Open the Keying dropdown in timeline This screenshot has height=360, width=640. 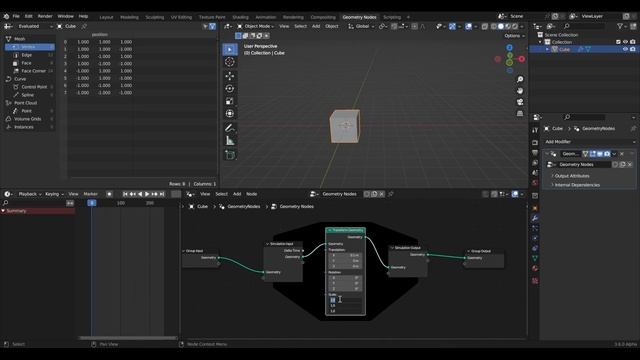54,194
